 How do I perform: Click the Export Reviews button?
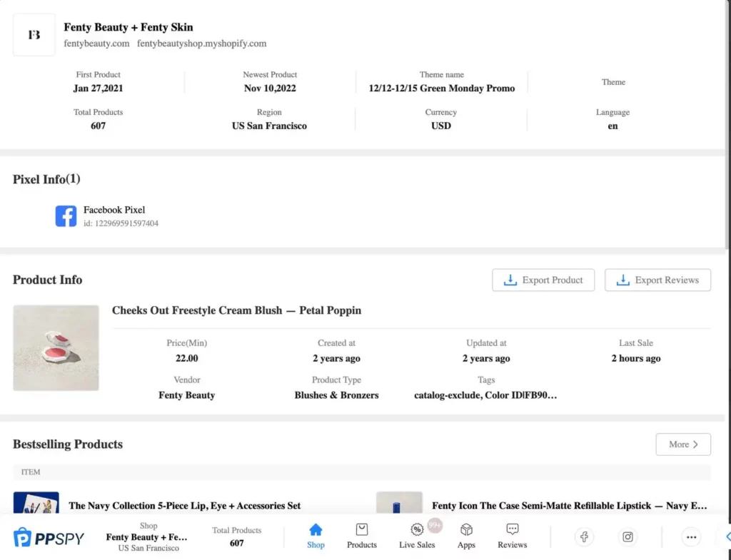(657, 280)
